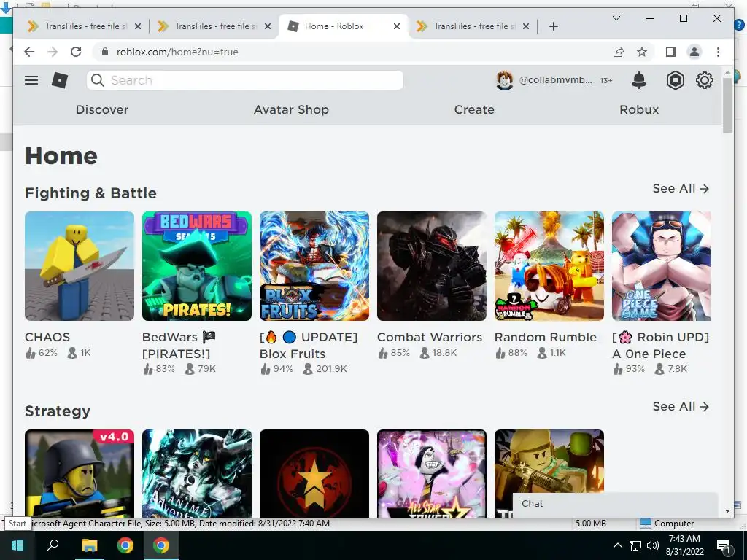See All Fighting & Battle games
The width and height of the screenshot is (747, 560).
click(x=681, y=189)
